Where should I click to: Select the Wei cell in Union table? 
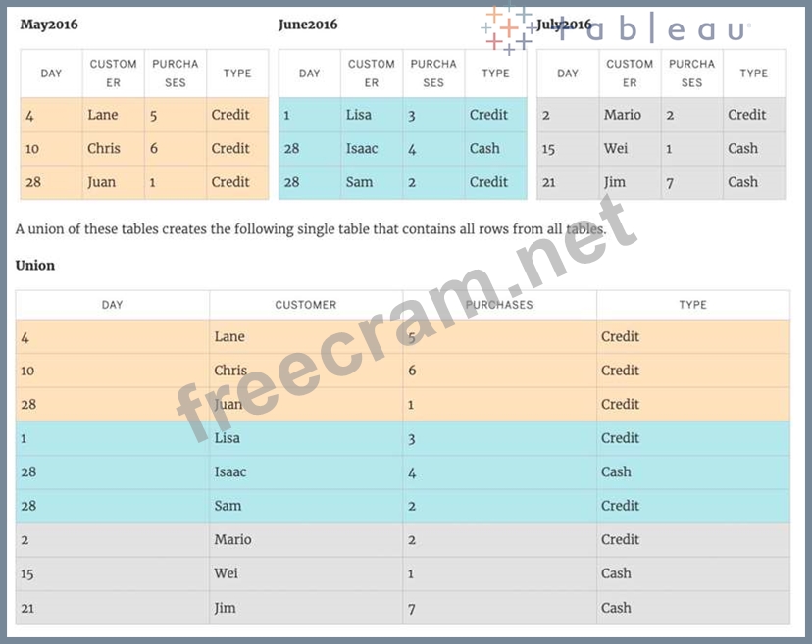[226, 573]
